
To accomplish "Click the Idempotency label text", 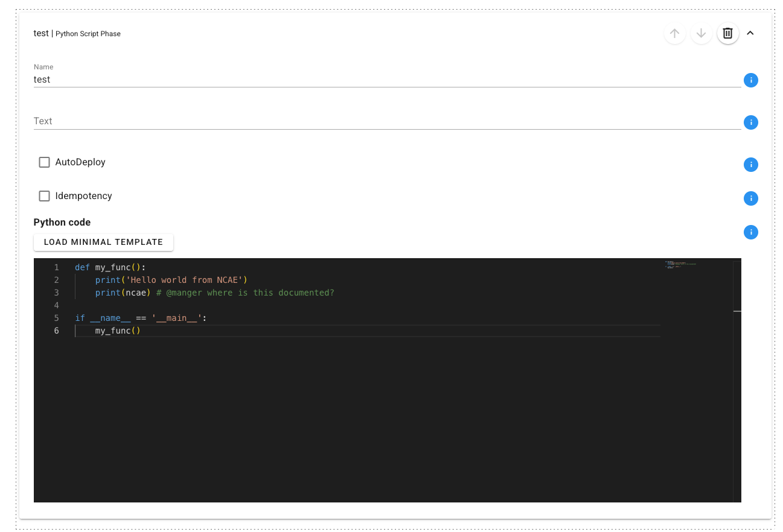I will tap(83, 196).
